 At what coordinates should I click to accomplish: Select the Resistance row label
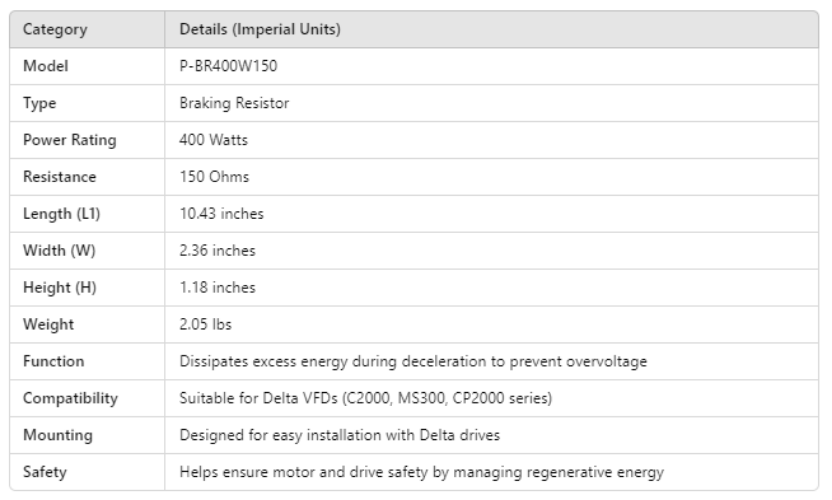tap(60, 177)
